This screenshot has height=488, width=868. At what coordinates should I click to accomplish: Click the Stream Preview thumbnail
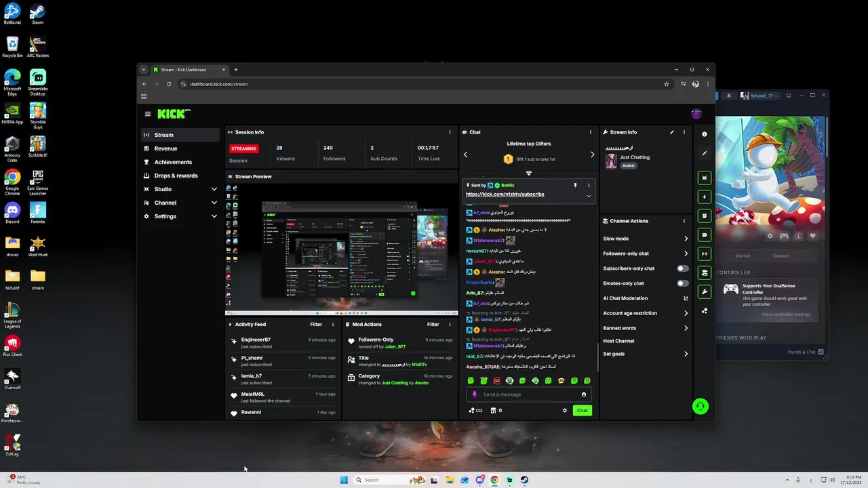342,248
